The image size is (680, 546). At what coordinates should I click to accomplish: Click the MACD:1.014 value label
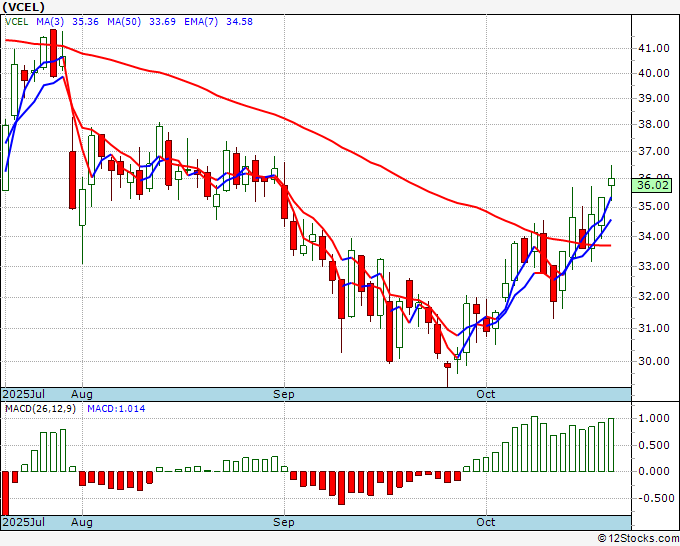coord(116,409)
